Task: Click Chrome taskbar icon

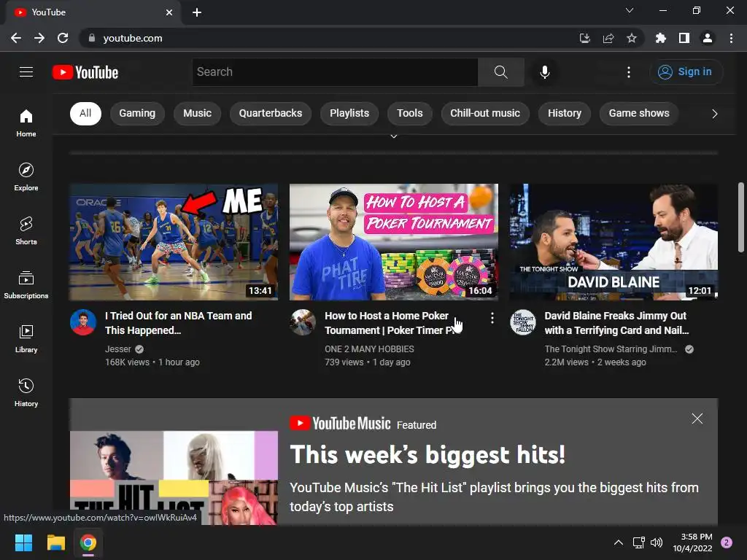Action: [x=88, y=542]
